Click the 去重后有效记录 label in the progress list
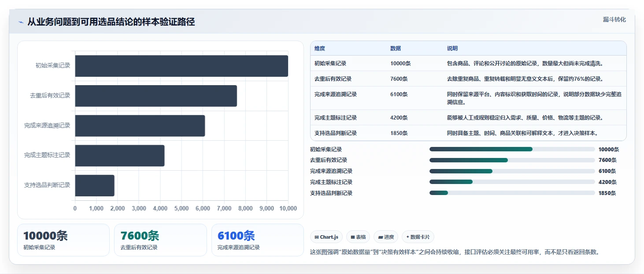 [x=329, y=160]
